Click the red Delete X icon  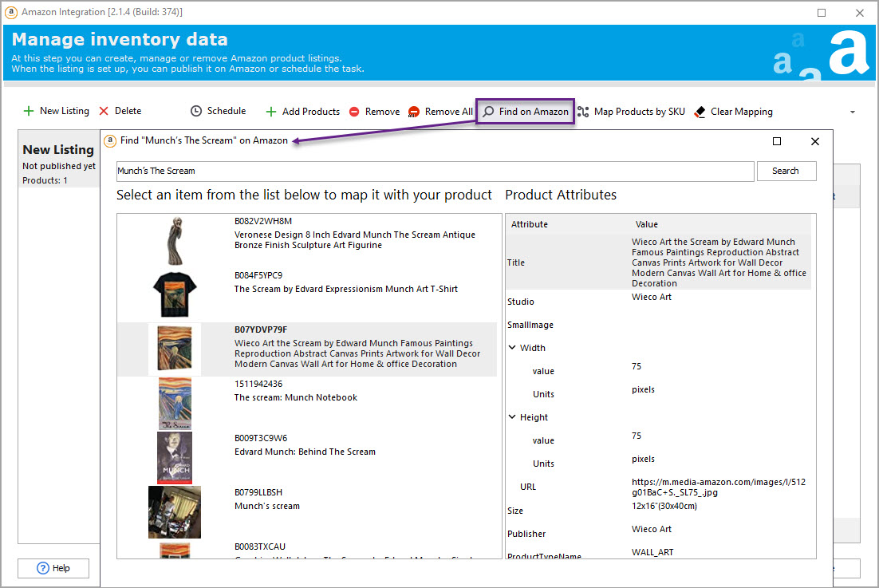coord(104,112)
